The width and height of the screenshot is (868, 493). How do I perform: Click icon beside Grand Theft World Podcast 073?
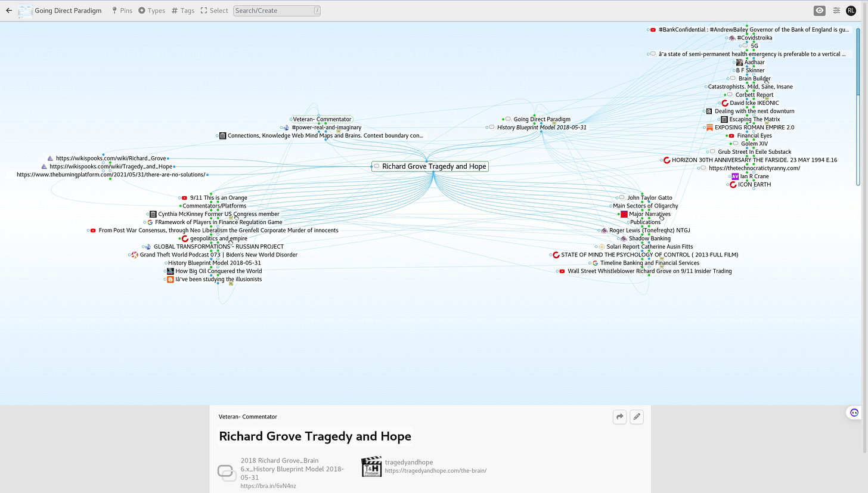tap(135, 255)
